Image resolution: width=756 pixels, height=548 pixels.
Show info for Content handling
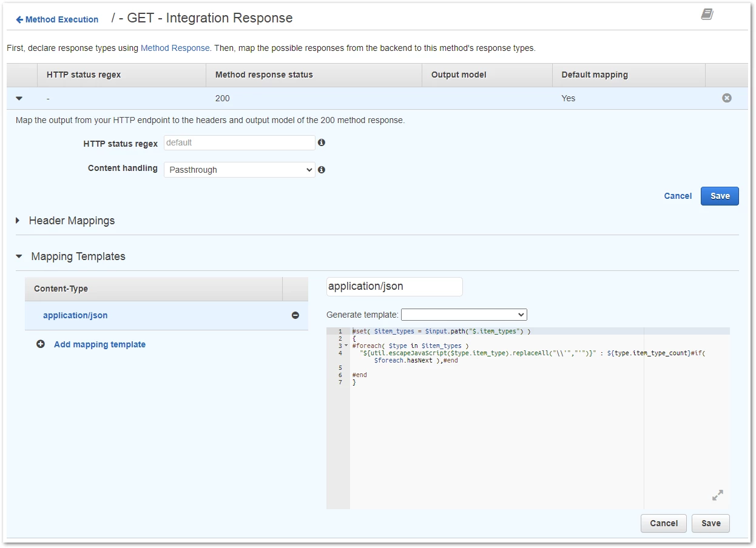click(322, 170)
